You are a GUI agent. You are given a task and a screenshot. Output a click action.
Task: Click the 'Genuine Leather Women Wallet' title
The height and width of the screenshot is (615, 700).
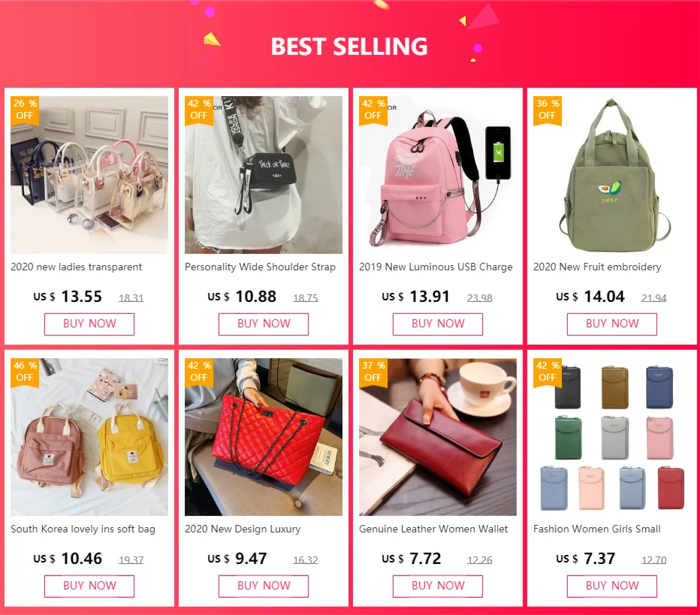433,529
